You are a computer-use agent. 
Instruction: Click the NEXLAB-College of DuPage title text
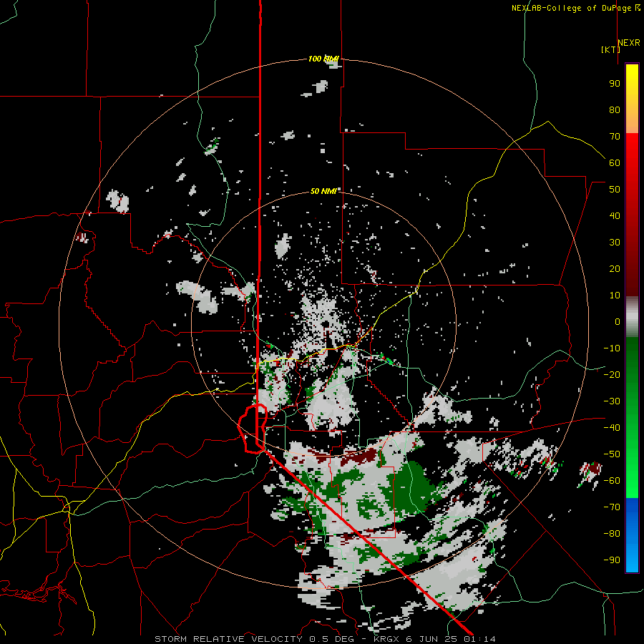coord(571,8)
